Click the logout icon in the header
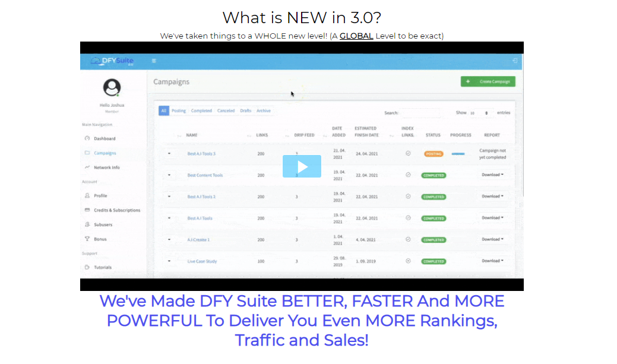This screenshot has height=364, width=617. [x=515, y=61]
